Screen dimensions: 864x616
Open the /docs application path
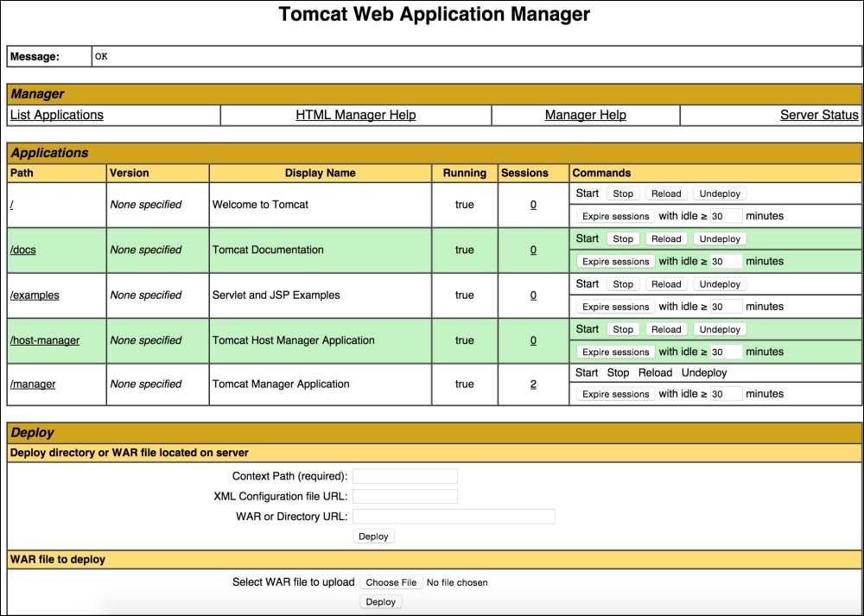pyautogui.click(x=23, y=250)
